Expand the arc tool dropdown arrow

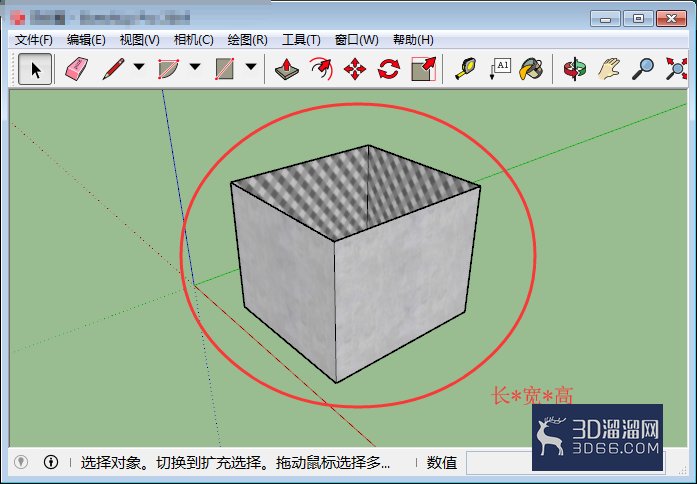click(195, 67)
